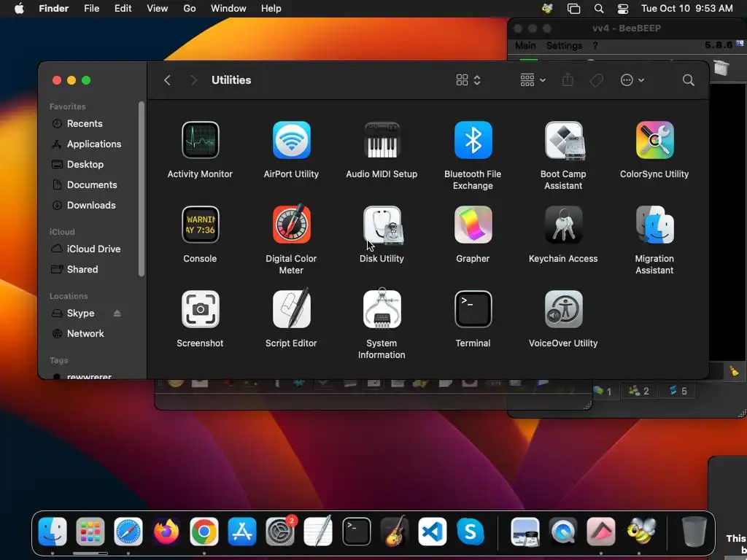Click VoiceOver Utility icon
The height and width of the screenshot is (560, 747).
pos(564,309)
